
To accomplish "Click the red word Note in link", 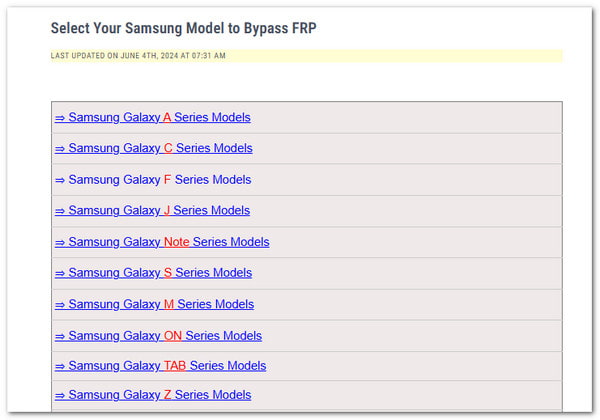I will coord(176,242).
